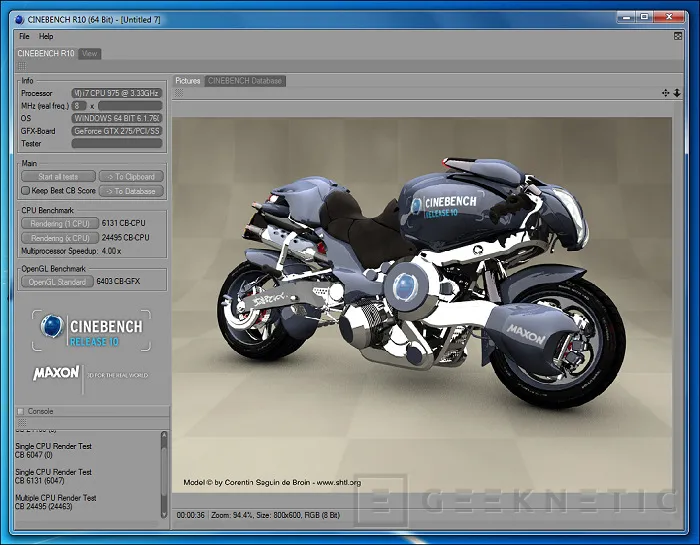Click the layout icon at menu bar right
Screen dimensions: 700x545
678,37
